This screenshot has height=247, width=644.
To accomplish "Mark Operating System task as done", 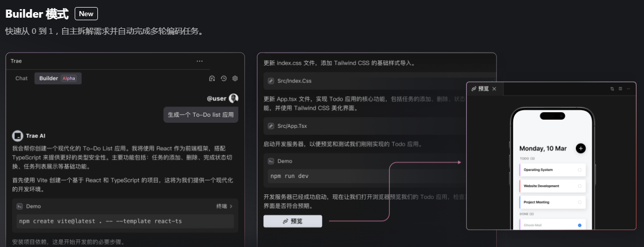I will tap(579, 170).
